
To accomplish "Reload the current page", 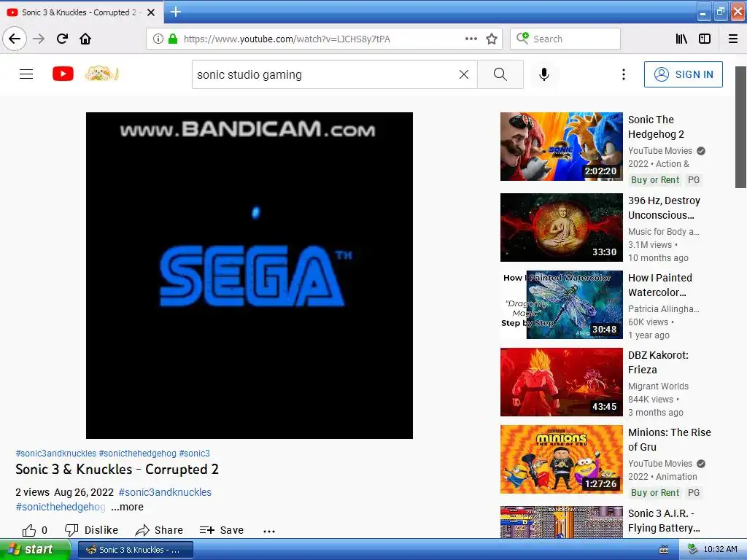I will (62, 39).
